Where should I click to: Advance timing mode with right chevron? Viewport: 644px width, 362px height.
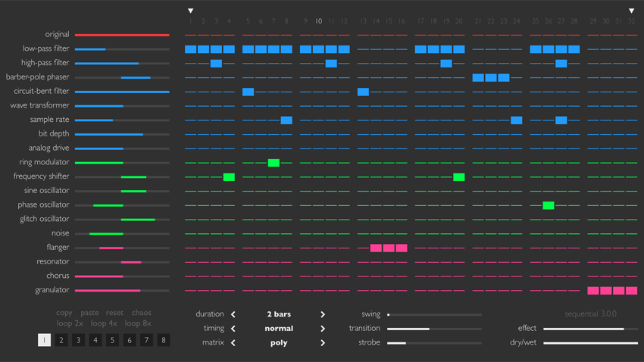(x=323, y=329)
